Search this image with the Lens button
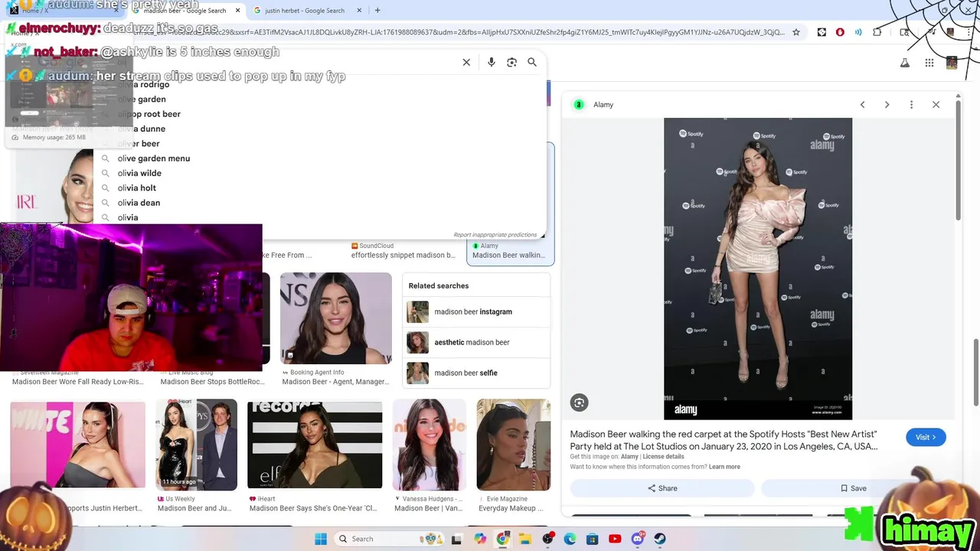 [579, 403]
